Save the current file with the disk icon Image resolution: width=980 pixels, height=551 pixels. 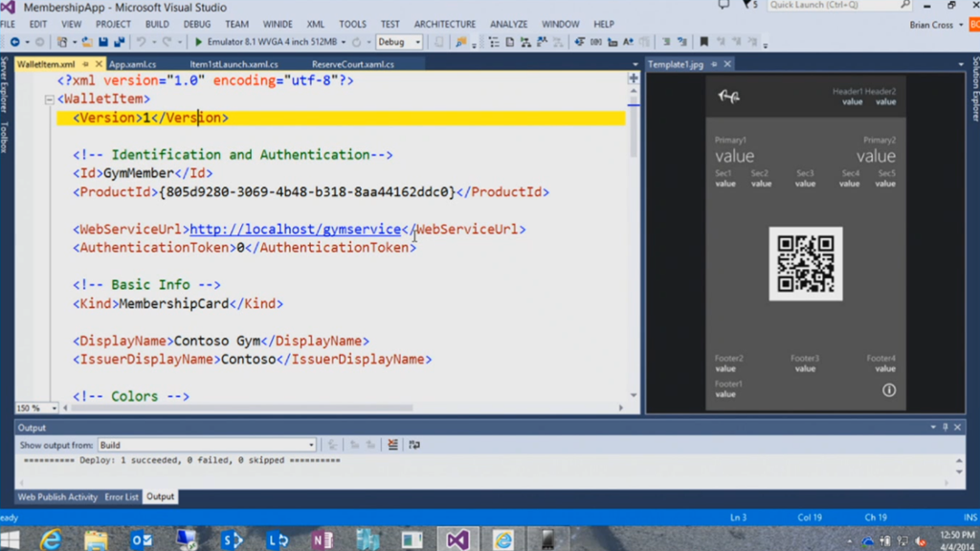point(103,42)
